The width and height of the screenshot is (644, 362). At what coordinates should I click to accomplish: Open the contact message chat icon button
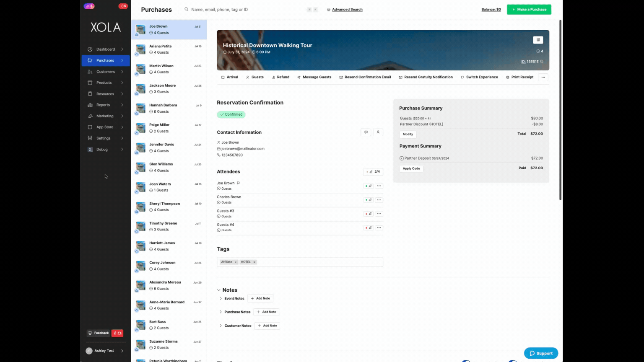366,132
